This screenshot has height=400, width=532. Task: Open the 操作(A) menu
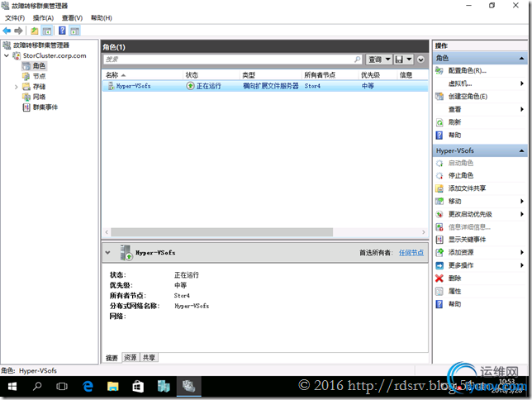pos(43,18)
